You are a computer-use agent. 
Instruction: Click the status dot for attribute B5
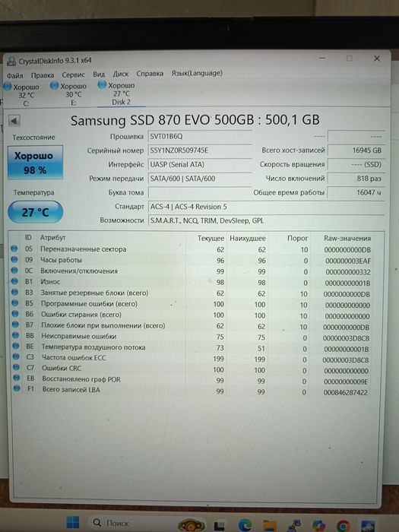coord(15,303)
